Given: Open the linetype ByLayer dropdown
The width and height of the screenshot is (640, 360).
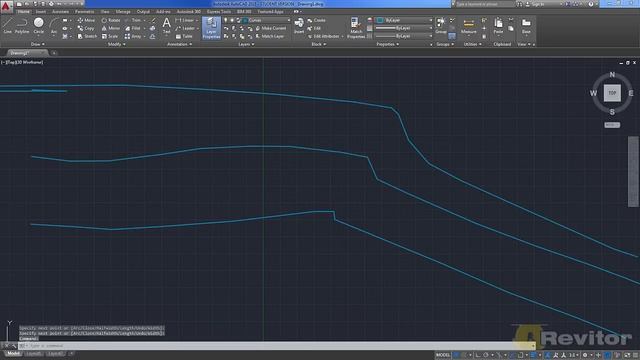Looking at the screenshot, I should [x=404, y=36].
